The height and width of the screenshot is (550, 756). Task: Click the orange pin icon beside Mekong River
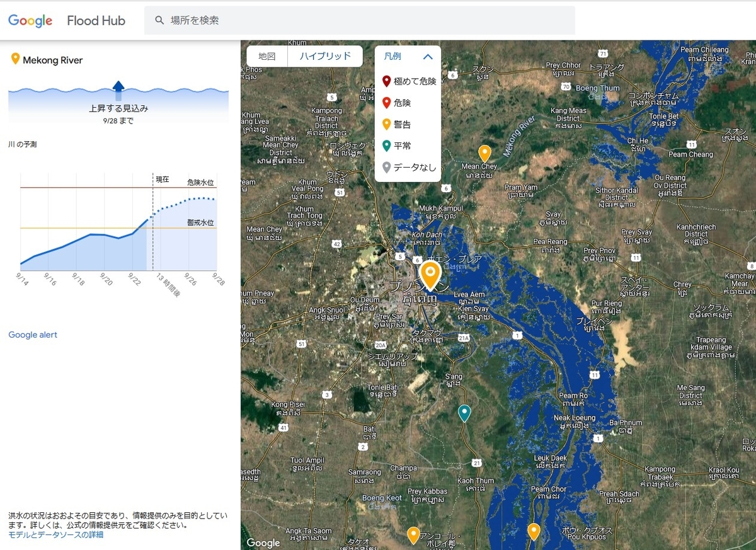[x=16, y=59]
